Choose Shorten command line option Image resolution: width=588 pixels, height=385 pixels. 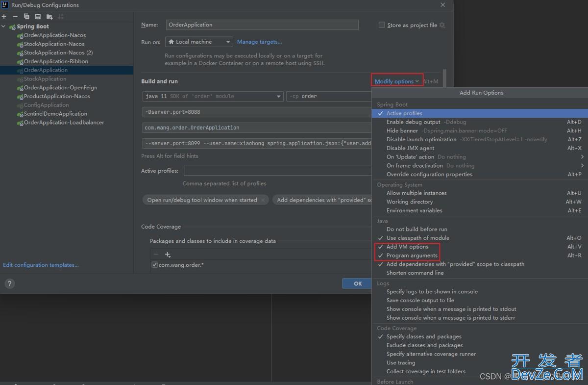(x=415, y=273)
